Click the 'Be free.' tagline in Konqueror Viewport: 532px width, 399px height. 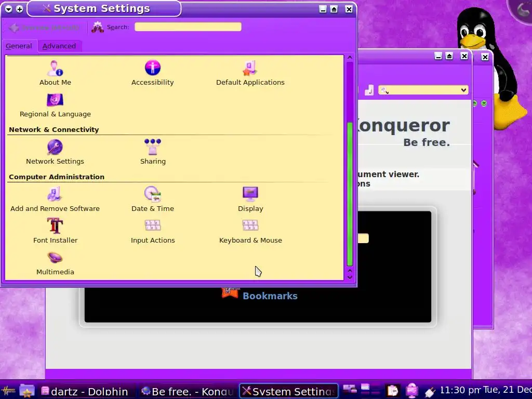pos(427,142)
